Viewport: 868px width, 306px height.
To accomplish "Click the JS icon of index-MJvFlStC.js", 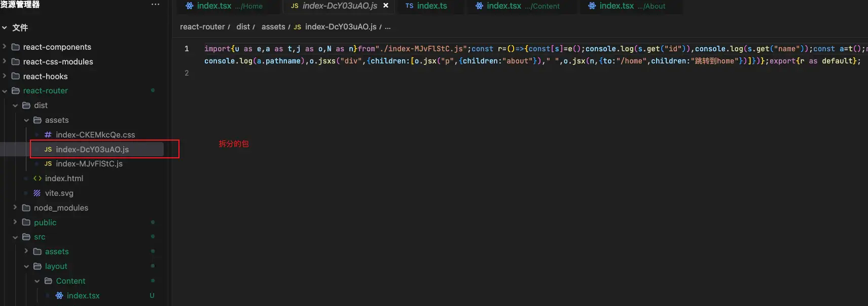I will tap(48, 164).
